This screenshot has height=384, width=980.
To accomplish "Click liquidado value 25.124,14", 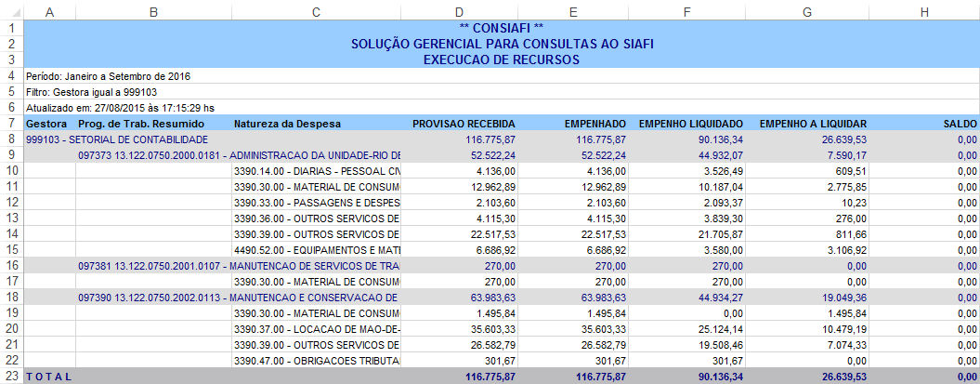I will pos(686,328).
